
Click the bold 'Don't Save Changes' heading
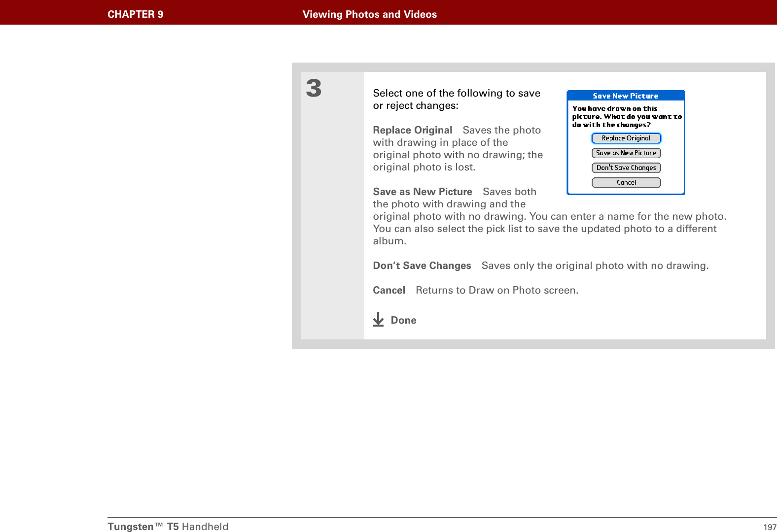[422, 266]
